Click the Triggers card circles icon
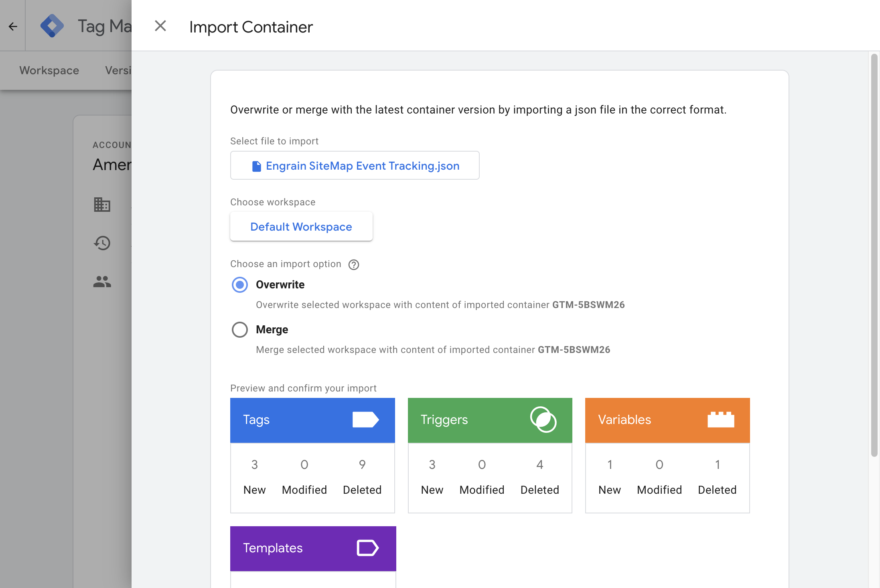 click(543, 420)
